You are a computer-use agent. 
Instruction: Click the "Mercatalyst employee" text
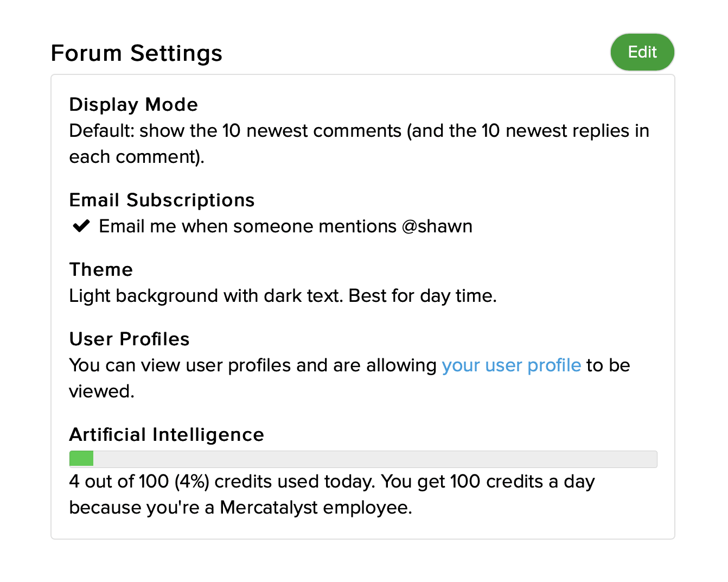point(316,508)
